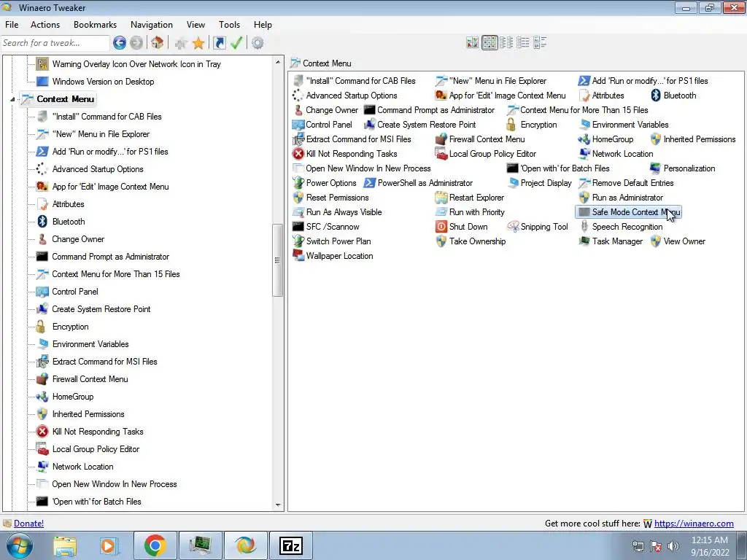Open the Help menu
The width and height of the screenshot is (747, 560).
263,25
